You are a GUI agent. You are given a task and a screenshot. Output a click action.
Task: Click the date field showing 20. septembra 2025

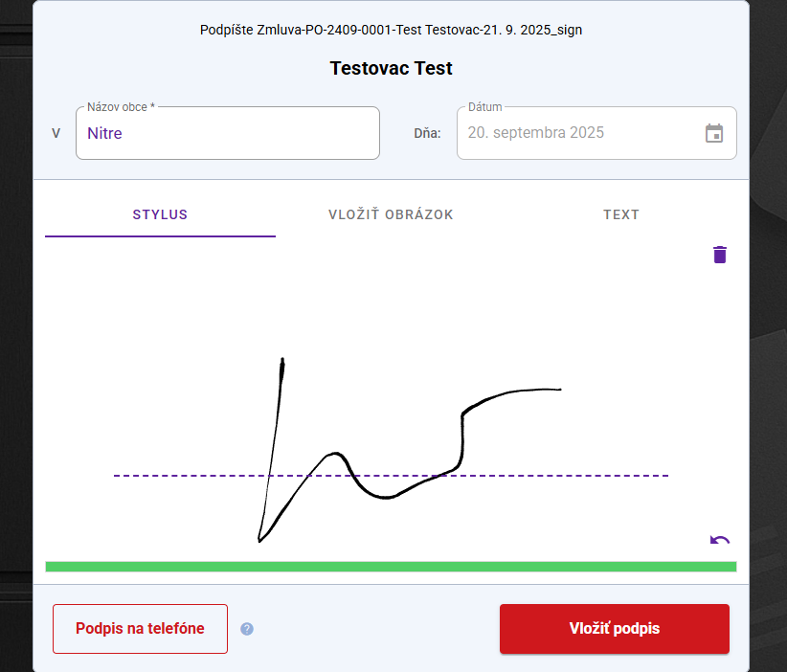click(x=574, y=133)
